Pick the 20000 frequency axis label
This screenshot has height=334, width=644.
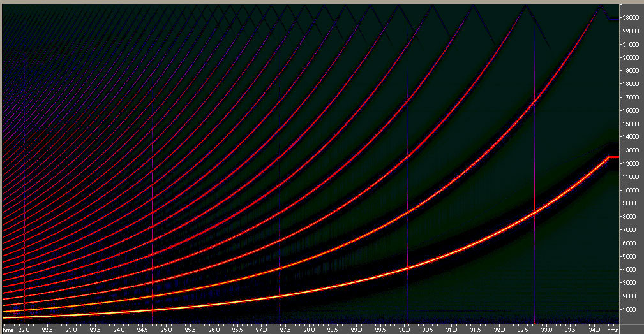pos(632,58)
